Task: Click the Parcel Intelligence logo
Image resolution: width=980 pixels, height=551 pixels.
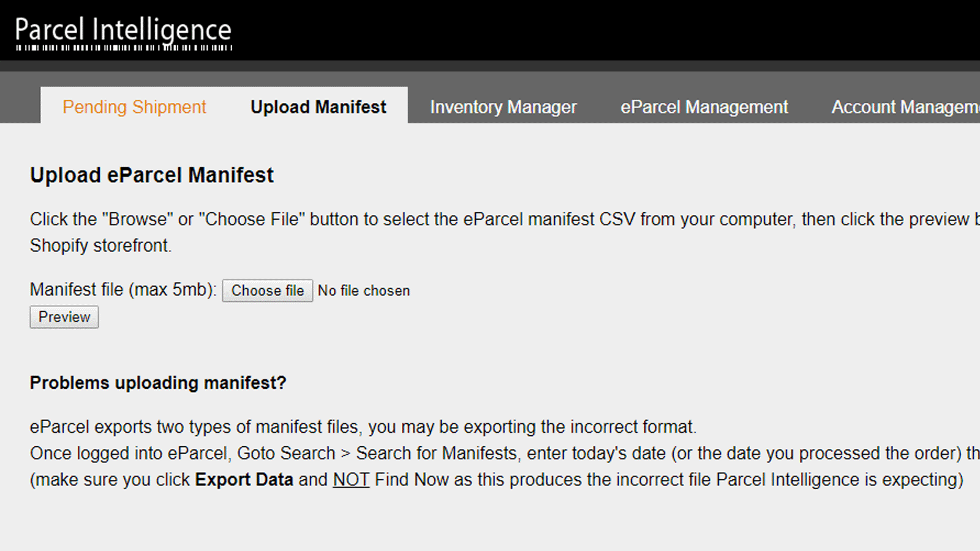Action: click(x=123, y=29)
